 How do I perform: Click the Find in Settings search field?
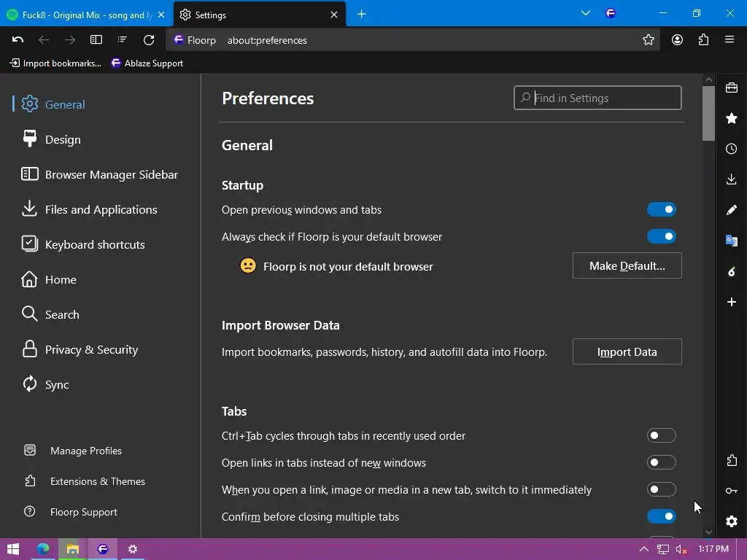coord(597,98)
